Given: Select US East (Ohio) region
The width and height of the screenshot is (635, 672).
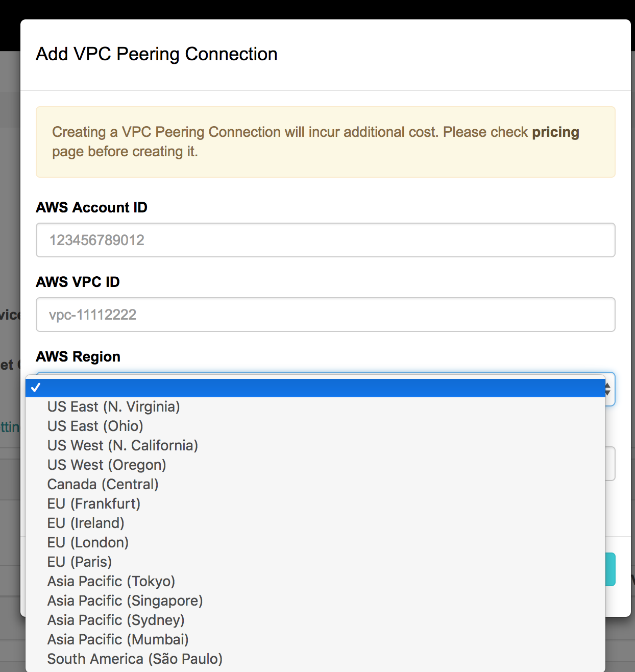Looking at the screenshot, I should pyautogui.click(x=315, y=426).
